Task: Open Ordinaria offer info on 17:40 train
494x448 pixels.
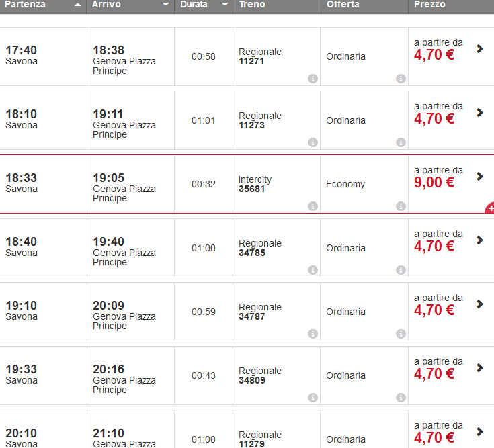Action: 401,79
